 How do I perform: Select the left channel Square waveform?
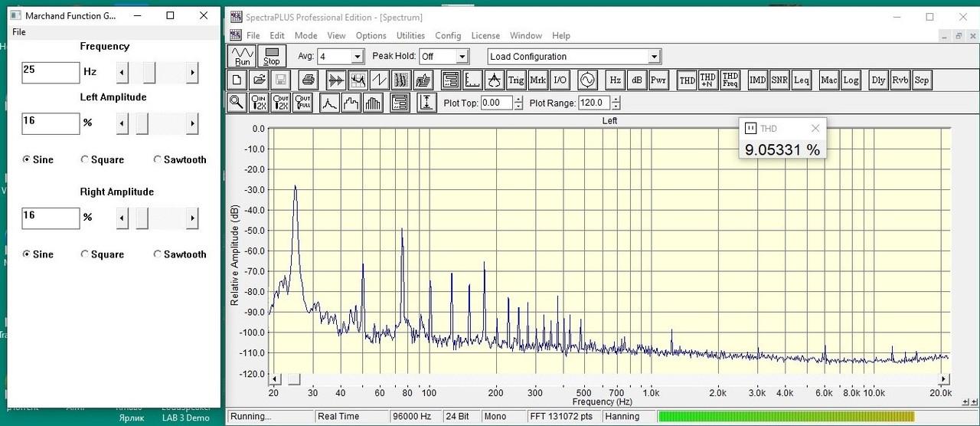coord(102,159)
